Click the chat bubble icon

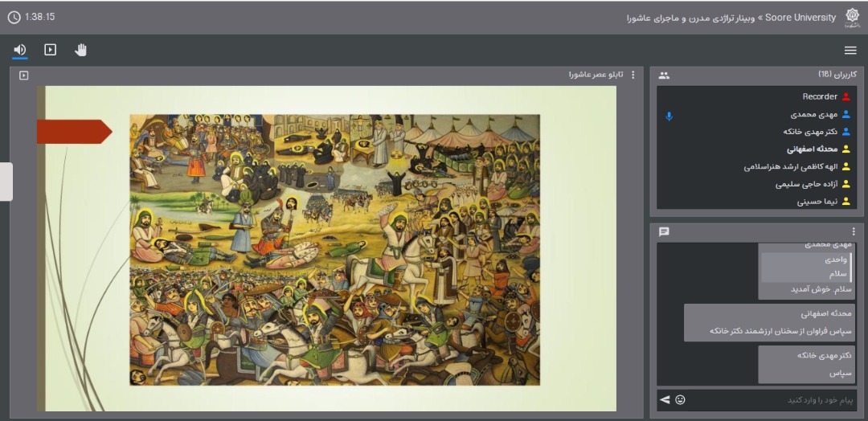click(665, 232)
